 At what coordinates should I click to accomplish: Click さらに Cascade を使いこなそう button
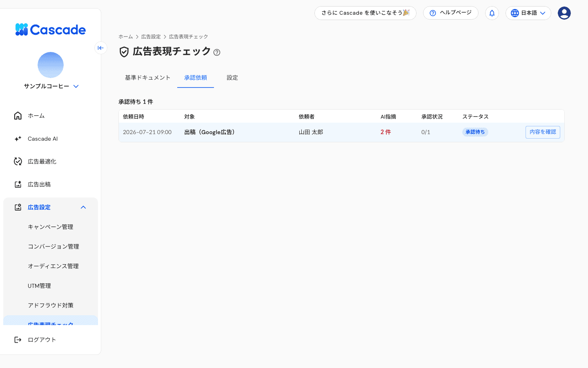click(365, 13)
